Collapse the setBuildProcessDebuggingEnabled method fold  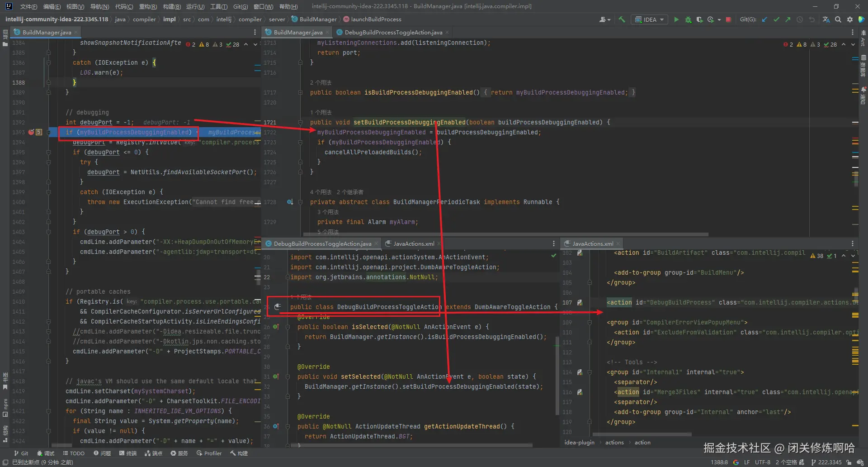click(300, 123)
